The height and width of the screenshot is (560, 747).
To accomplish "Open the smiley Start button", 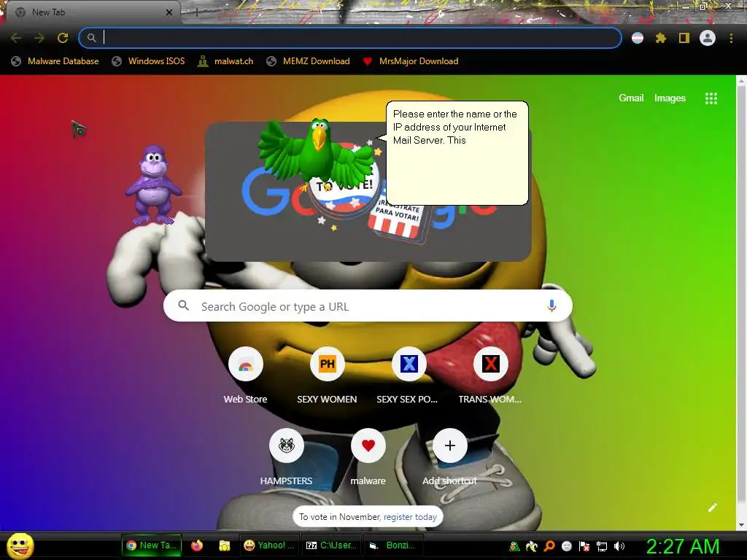I will [x=20, y=545].
